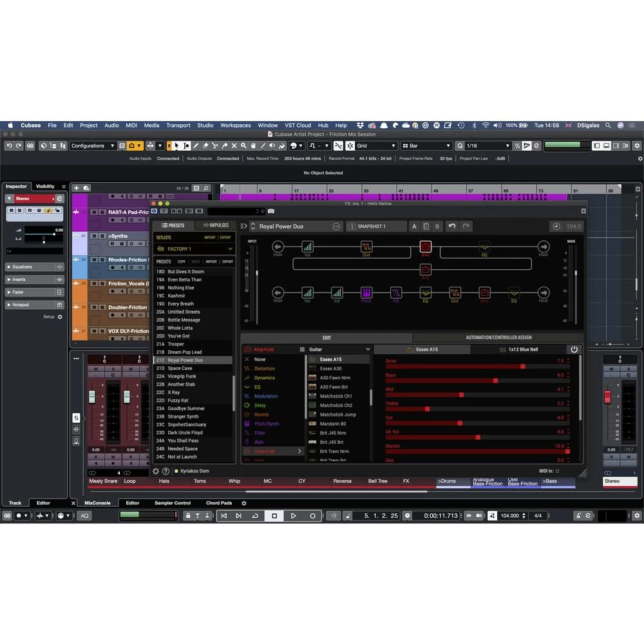Open the Helix Native Impulses panel
The height and width of the screenshot is (644, 644).
(216, 225)
